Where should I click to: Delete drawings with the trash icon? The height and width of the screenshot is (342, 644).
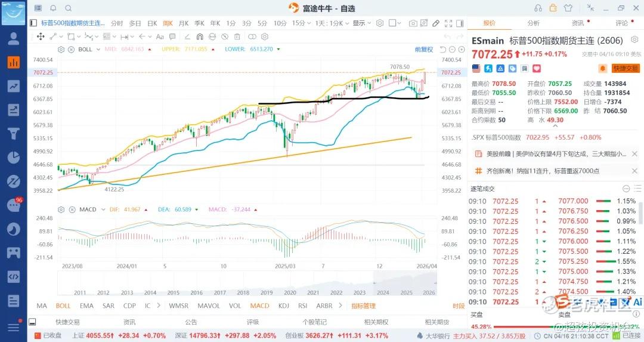point(237,36)
